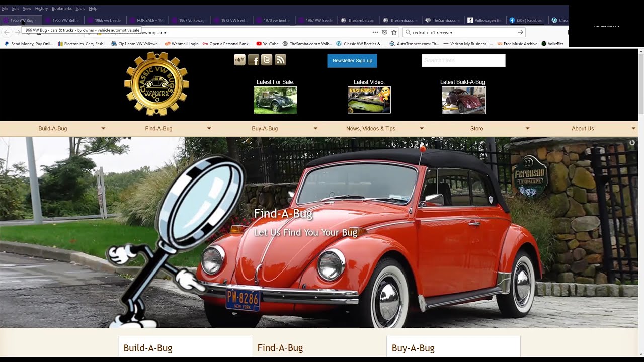644x362 pixels.
Task: Expand the News, Videos & Tips arrow
Action: pyautogui.click(x=422, y=129)
